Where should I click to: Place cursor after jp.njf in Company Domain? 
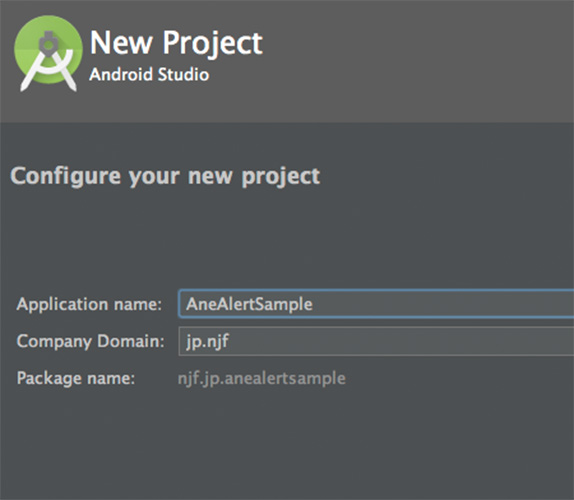click(230, 342)
